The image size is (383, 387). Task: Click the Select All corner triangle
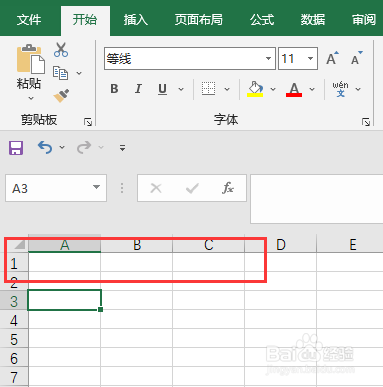pos(19,245)
